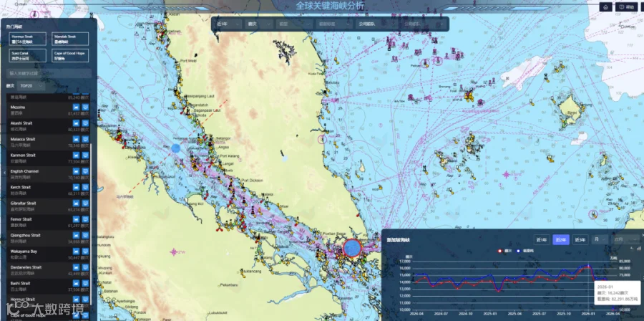Click the second blue icon in Messina row

[85, 107]
